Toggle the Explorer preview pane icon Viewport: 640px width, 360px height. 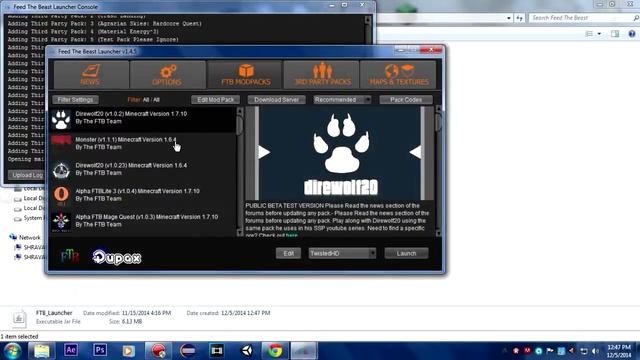click(x=615, y=34)
